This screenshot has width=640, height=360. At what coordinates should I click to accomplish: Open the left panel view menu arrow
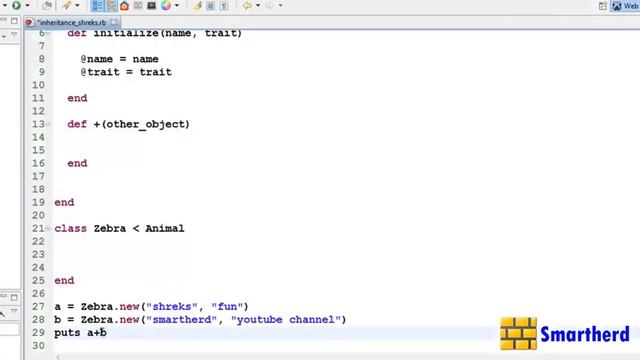click(4, 36)
